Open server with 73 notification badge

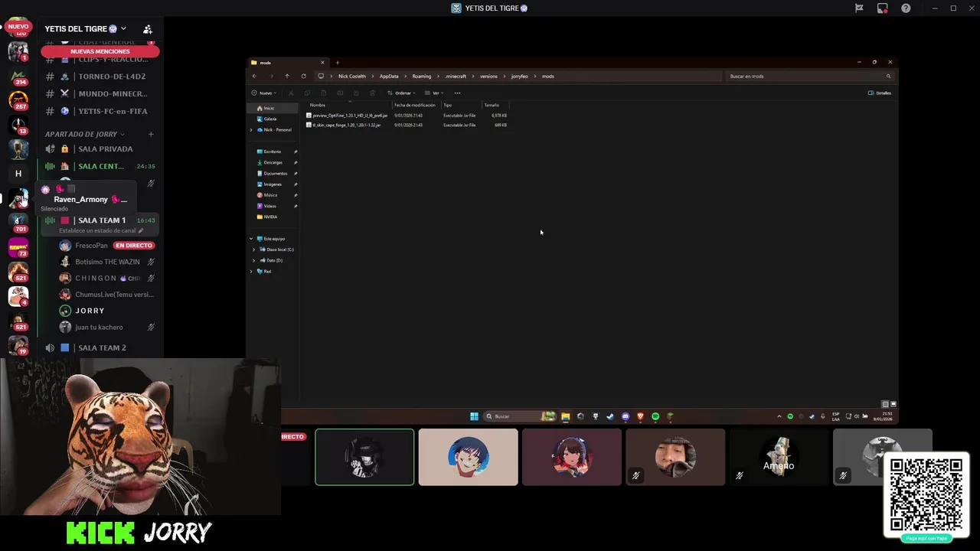point(18,247)
